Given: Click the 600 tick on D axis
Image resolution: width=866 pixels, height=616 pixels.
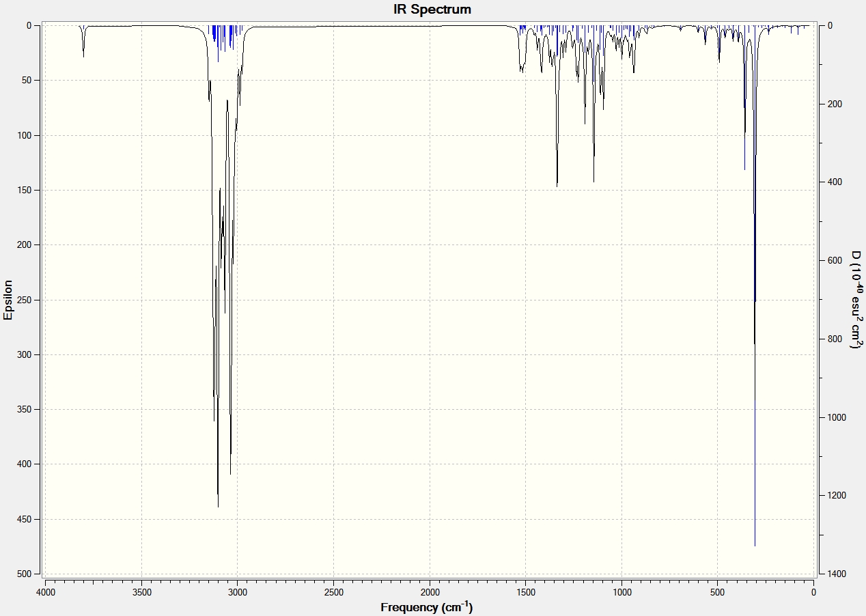Looking at the screenshot, I should [x=835, y=260].
